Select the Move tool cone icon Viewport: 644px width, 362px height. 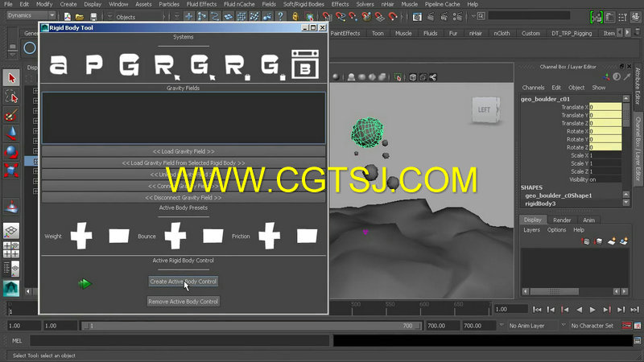(11, 134)
